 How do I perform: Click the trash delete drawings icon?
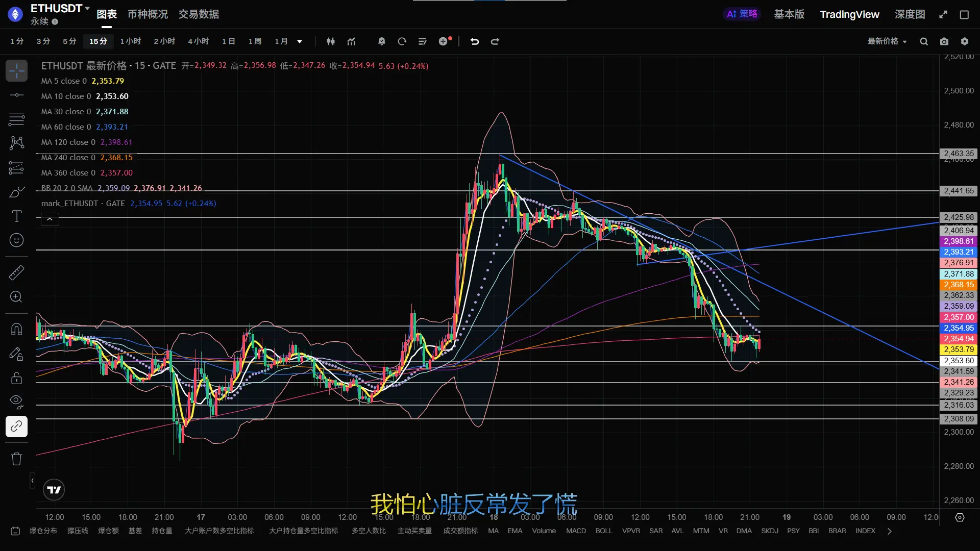[x=16, y=459]
